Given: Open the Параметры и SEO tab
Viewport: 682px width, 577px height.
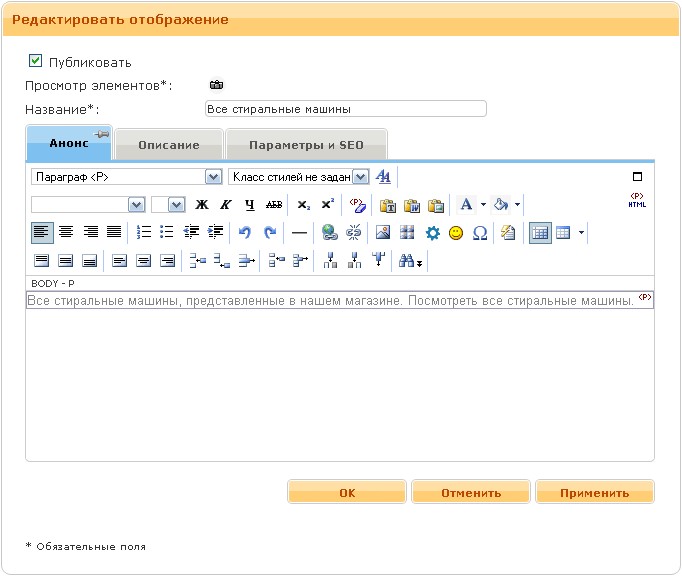Looking at the screenshot, I should coord(306,145).
